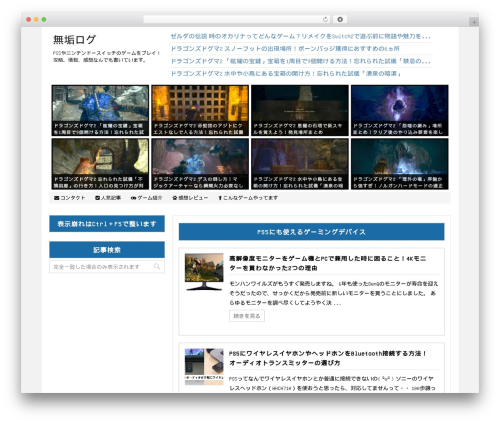Click the 無垢ログ site title
Screen dimensions: 500x423
[74, 40]
